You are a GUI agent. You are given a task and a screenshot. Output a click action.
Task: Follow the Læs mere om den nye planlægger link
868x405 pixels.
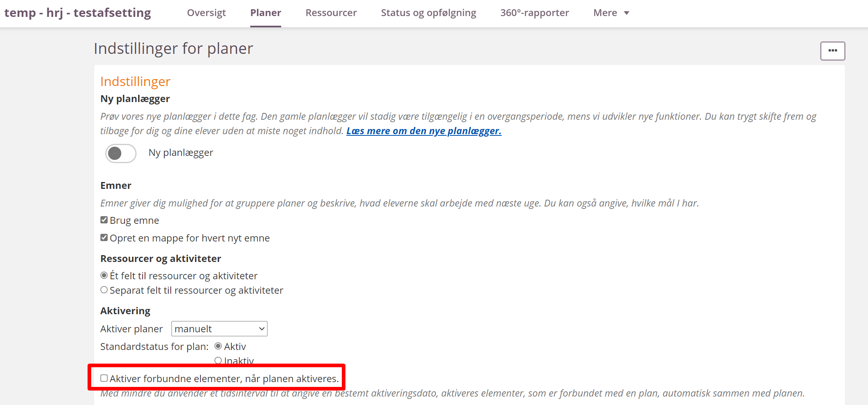tap(424, 131)
